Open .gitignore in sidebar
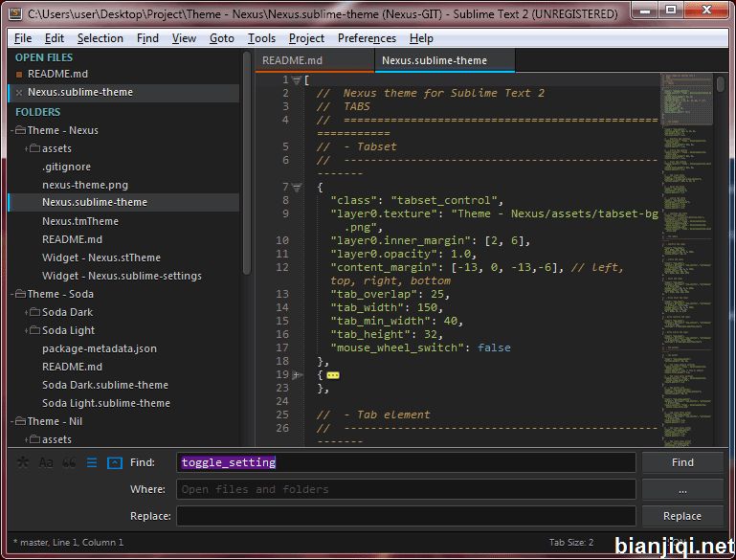Viewport: 736px width, 560px height. [x=66, y=167]
